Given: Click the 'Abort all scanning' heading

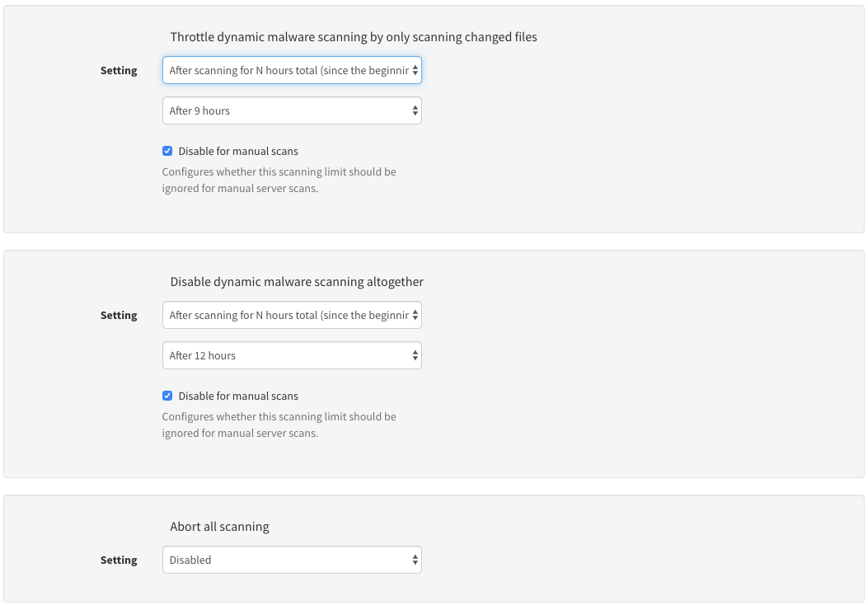Looking at the screenshot, I should [x=220, y=527].
